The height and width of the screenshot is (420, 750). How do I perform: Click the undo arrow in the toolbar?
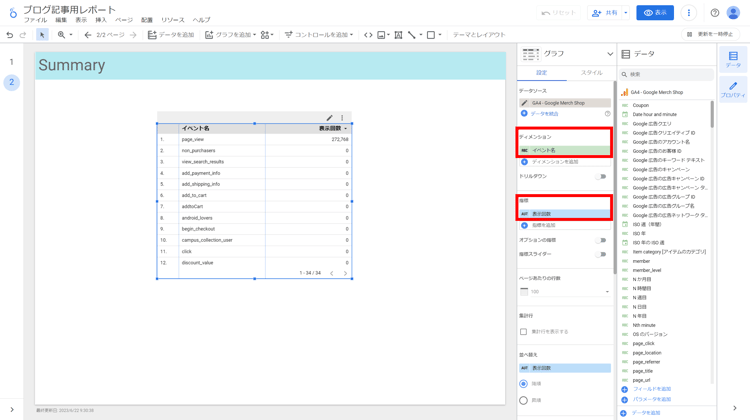tap(10, 35)
